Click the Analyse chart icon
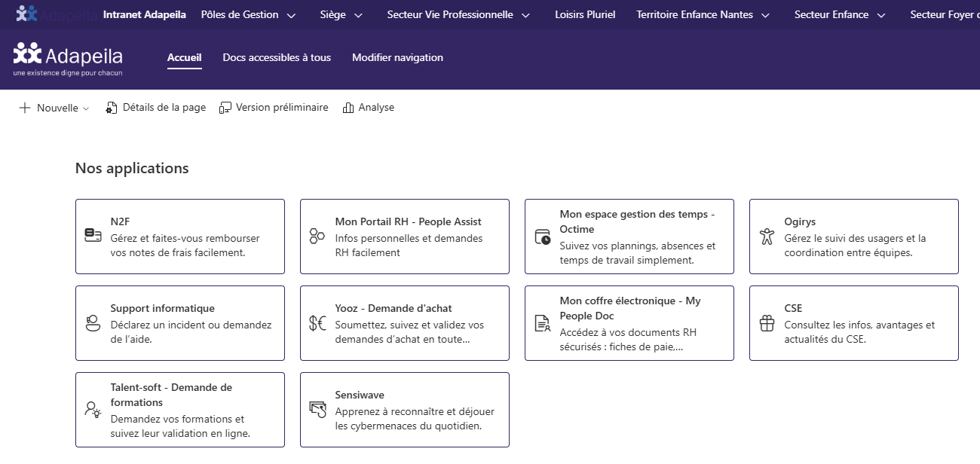Screen dimensions: 980x464 (348, 108)
